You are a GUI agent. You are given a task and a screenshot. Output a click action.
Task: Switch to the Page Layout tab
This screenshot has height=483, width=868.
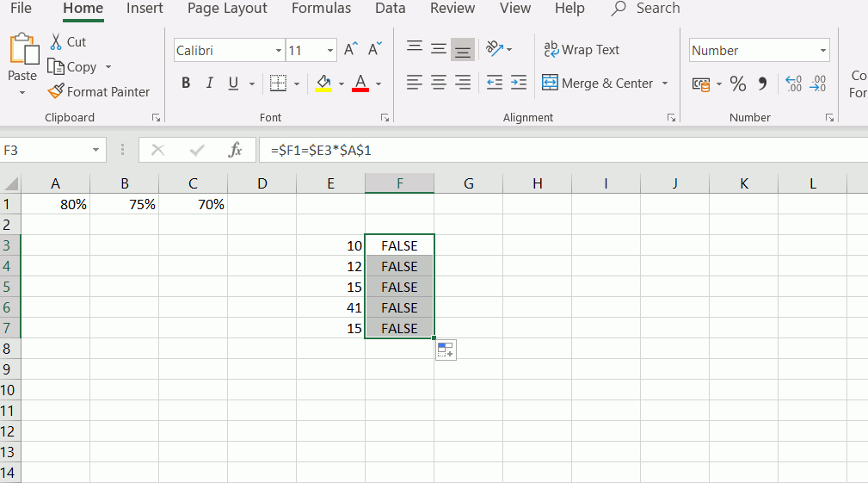(227, 9)
